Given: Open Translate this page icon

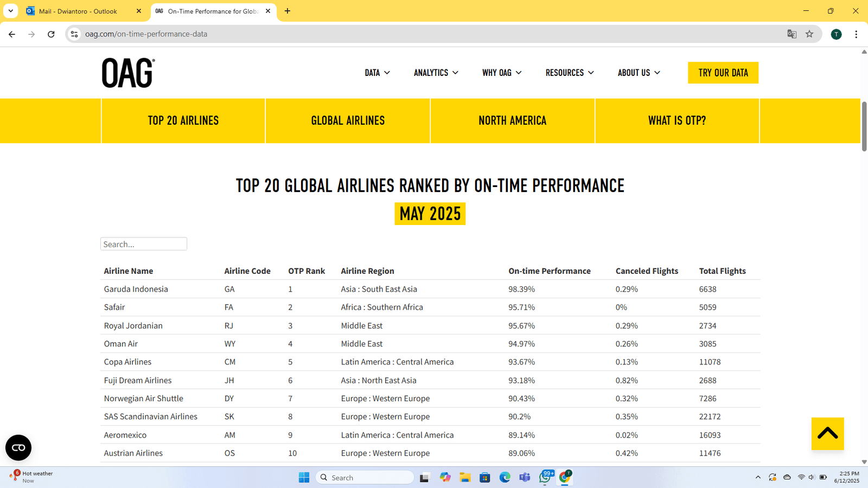Looking at the screenshot, I should (792, 34).
